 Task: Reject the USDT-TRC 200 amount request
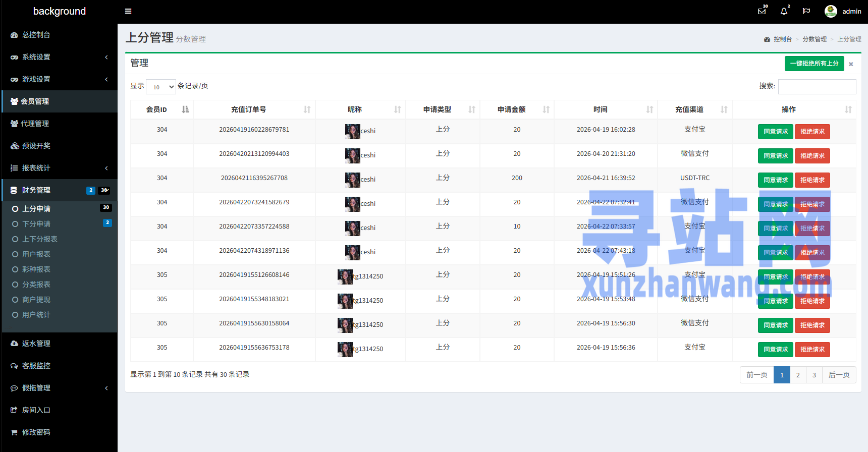(x=812, y=180)
